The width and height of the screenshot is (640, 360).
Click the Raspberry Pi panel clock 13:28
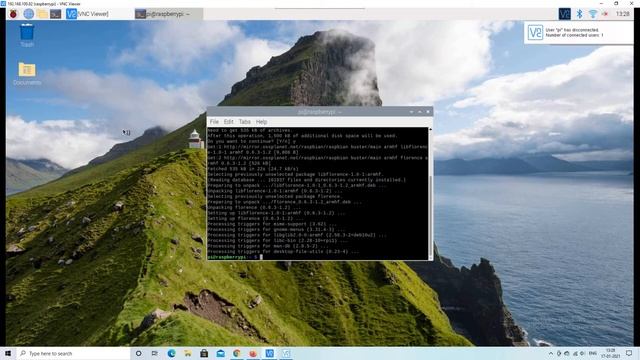point(622,14)
